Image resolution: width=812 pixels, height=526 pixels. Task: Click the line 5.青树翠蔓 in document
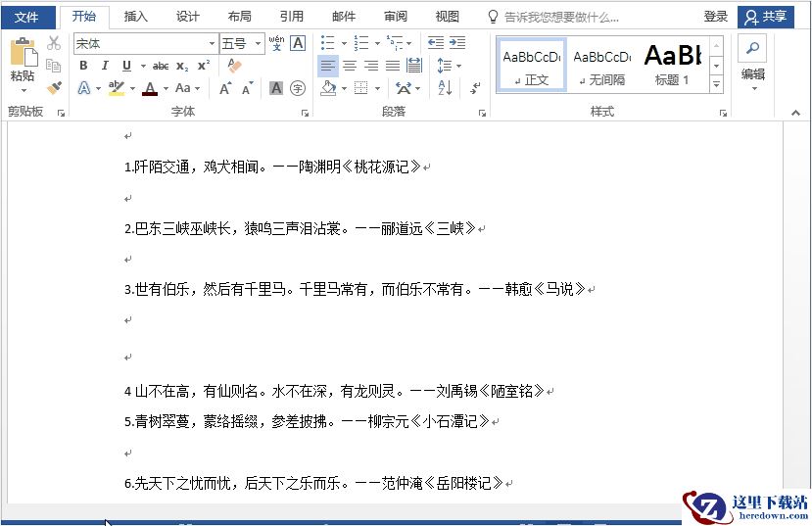click(x=307, y=421)
